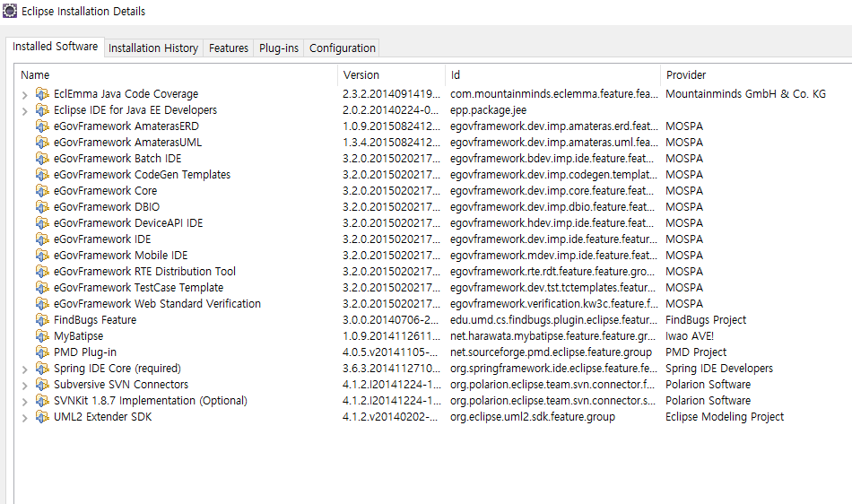This screenshot has width=852, height=504.
Task: Click the eGovFramework Core feature icon
Action: click(42, 191)
